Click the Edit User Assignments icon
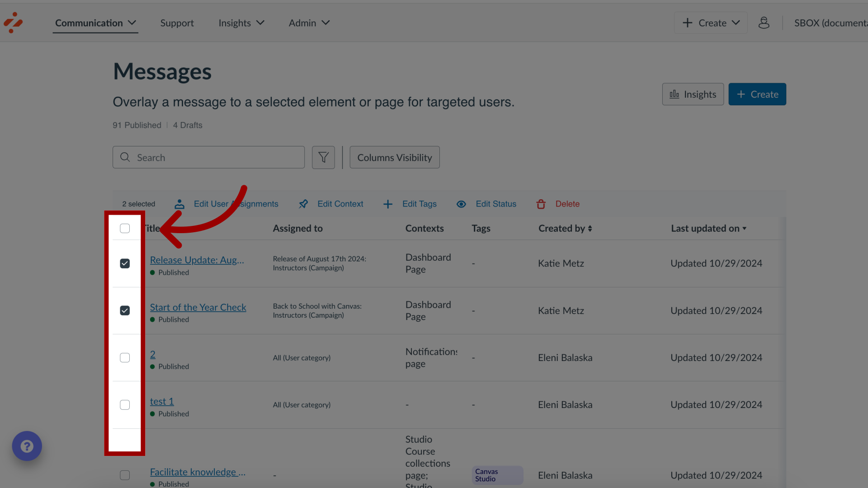The image size is (868, 488). coord(179,204)
